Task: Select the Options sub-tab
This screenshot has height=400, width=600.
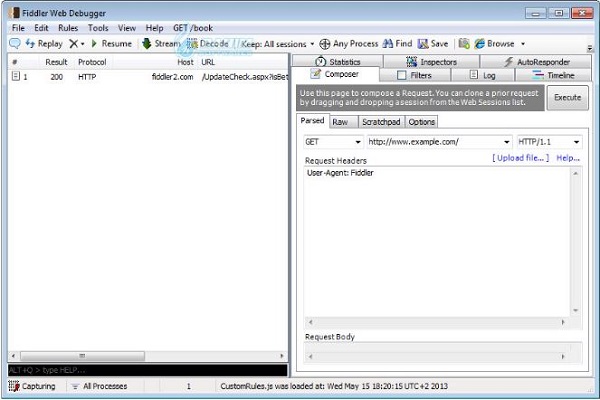Action: (x=421, y=122)
